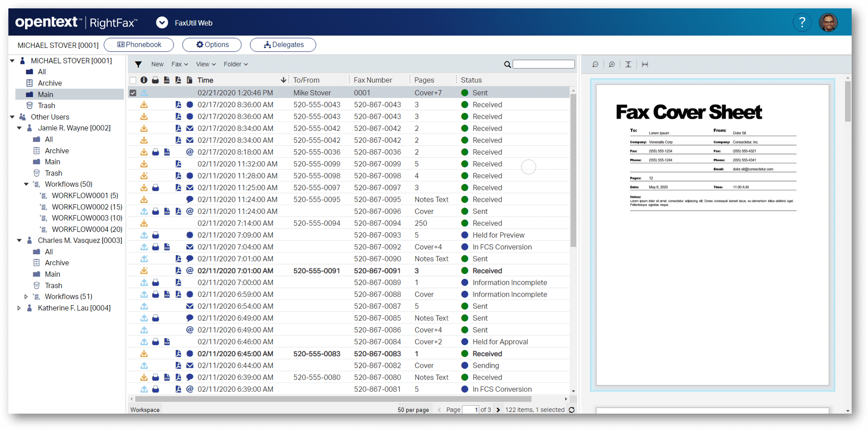Click the search magnifier icon above the fax list
Image resolution: width=868 pixels, height=430 pixels.
pos(507,64)
